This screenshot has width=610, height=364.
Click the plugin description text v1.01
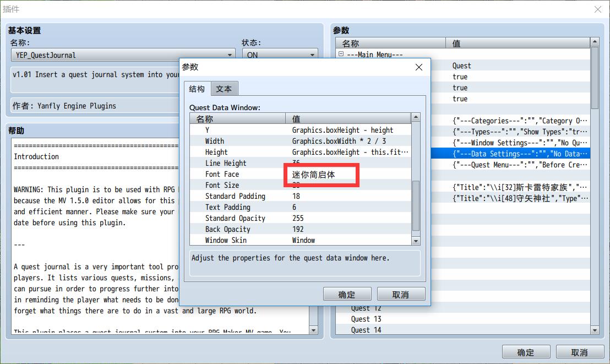point(95,74)
